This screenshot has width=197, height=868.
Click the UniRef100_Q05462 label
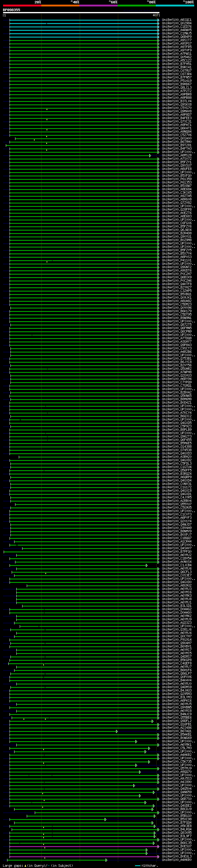pos(176,57)
